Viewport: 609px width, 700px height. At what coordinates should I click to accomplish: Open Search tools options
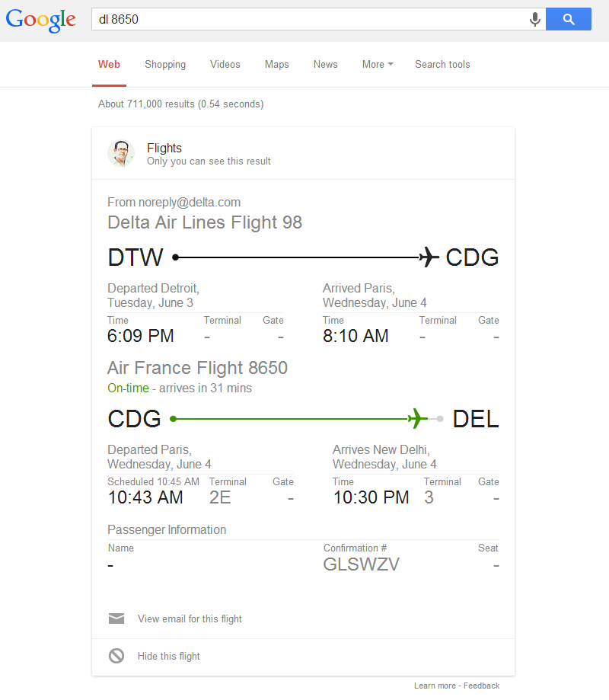coord(442,64)
